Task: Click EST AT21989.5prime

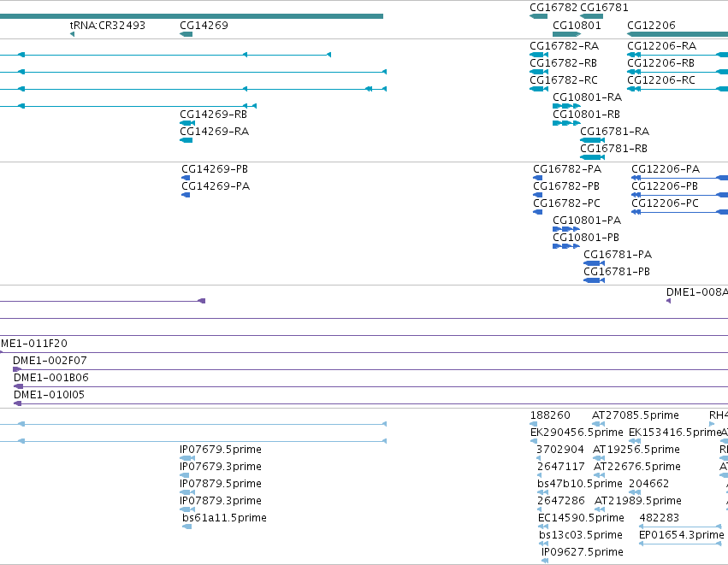Action: coord(638,501)
